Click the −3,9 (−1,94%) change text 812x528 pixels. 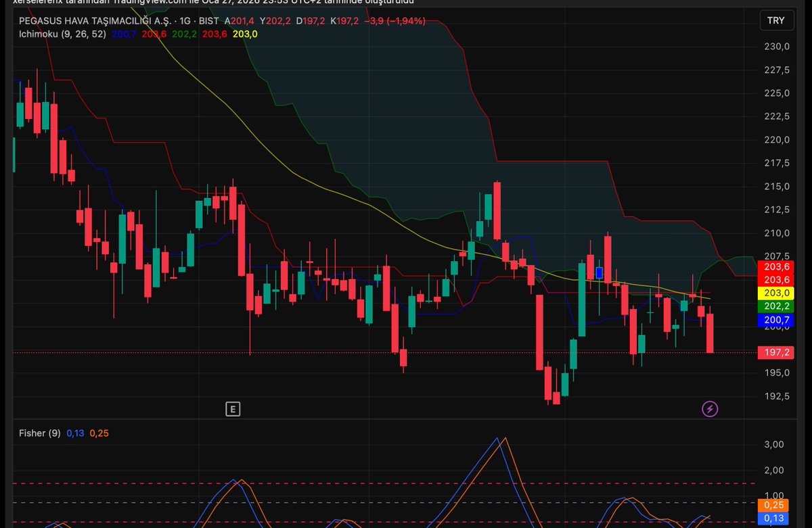click(x=395, y=21)
